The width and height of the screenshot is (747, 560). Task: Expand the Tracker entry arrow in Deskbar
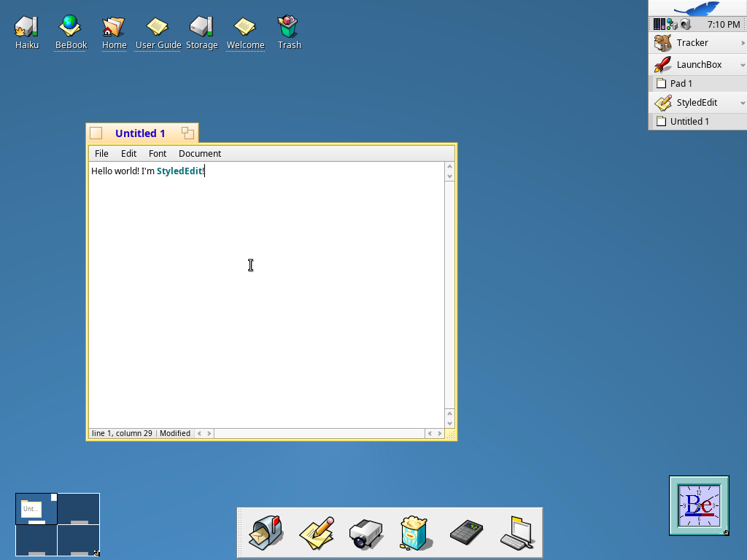(743, 43)
